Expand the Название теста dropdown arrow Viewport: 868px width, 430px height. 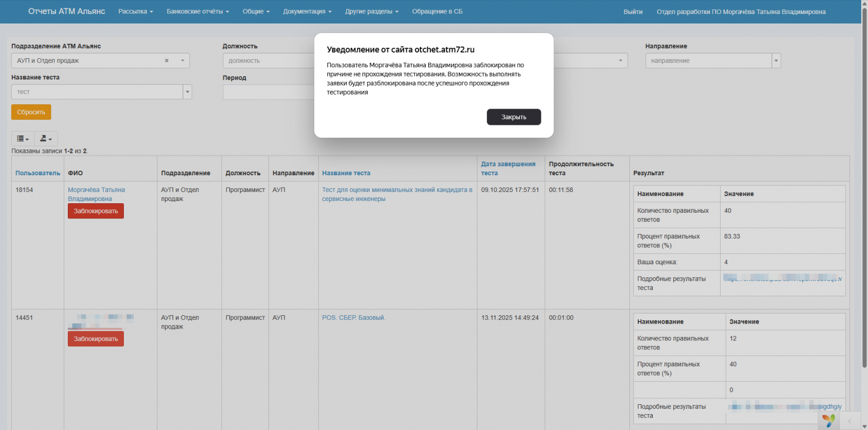point(187,92)
